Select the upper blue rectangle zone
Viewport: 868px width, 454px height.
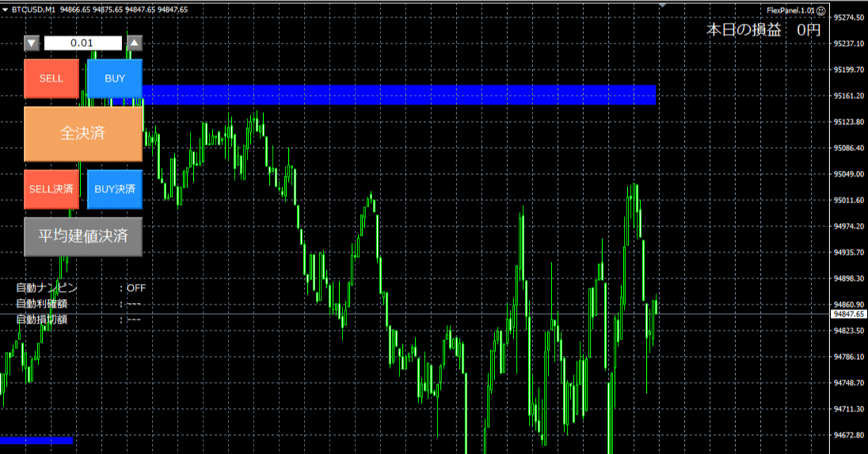tap(399, 95)
